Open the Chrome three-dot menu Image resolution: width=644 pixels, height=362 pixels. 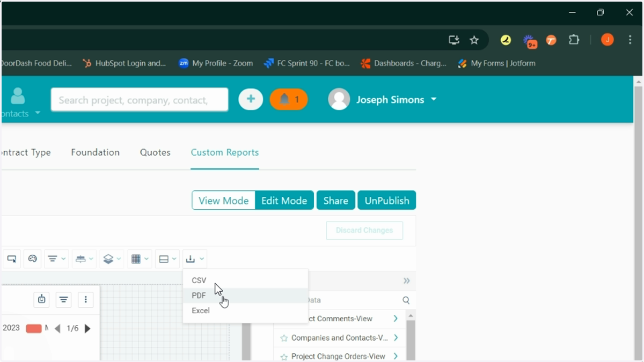(x=630, y=40)
